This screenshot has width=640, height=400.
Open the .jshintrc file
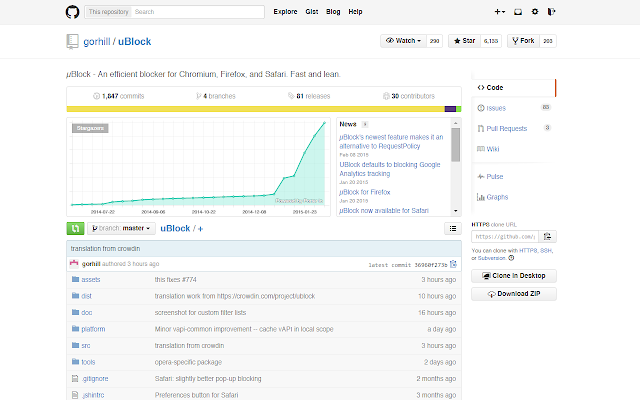pyautogui.click(x=93, y=395)
